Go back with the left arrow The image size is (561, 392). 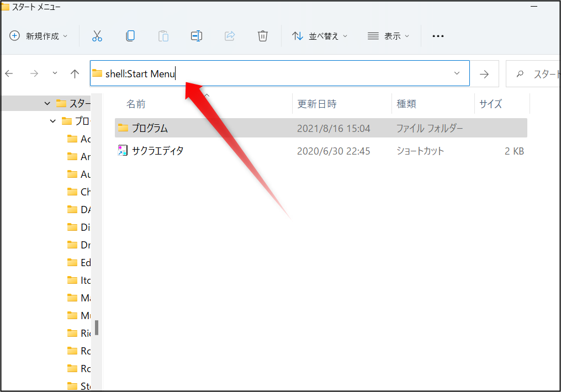pos(9,73)
